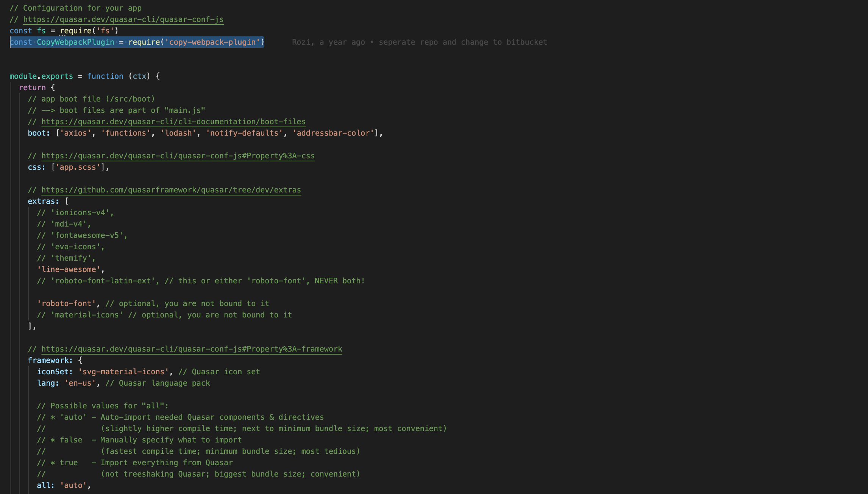Open the quasar-conf-js documentation link

123,19
